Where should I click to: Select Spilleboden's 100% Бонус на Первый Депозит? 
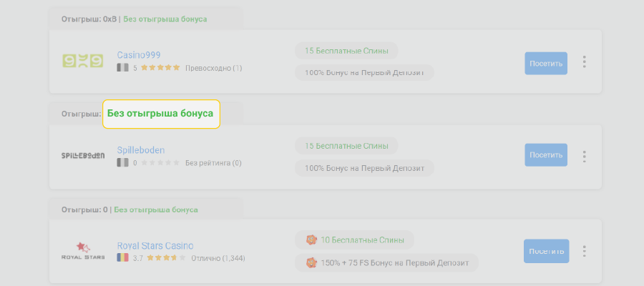tap(364, 168)
